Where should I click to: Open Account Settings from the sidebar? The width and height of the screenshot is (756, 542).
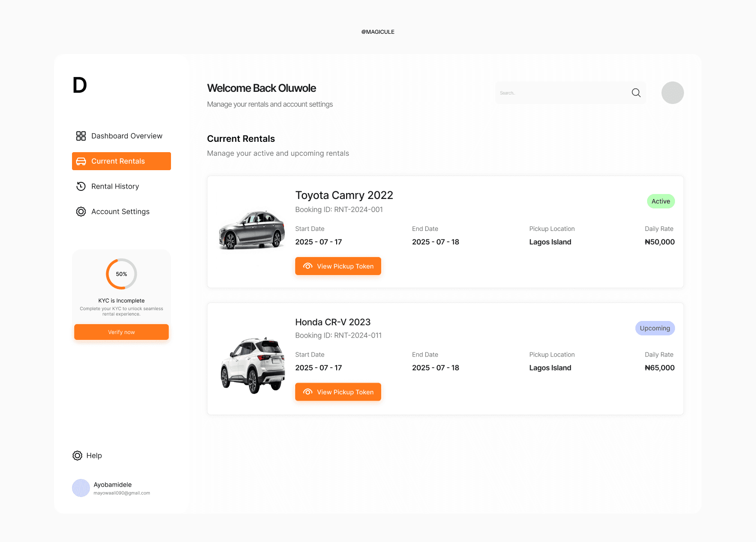(x=121, y=212)
